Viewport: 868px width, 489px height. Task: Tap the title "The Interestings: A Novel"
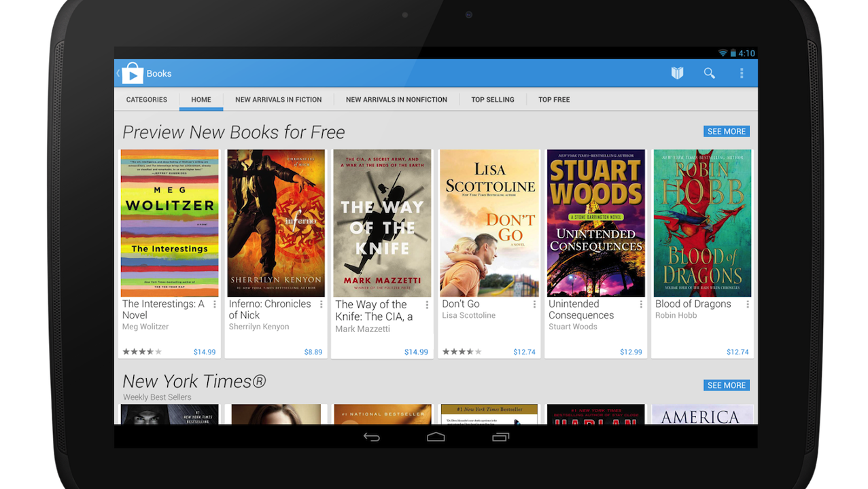point(163,310)
